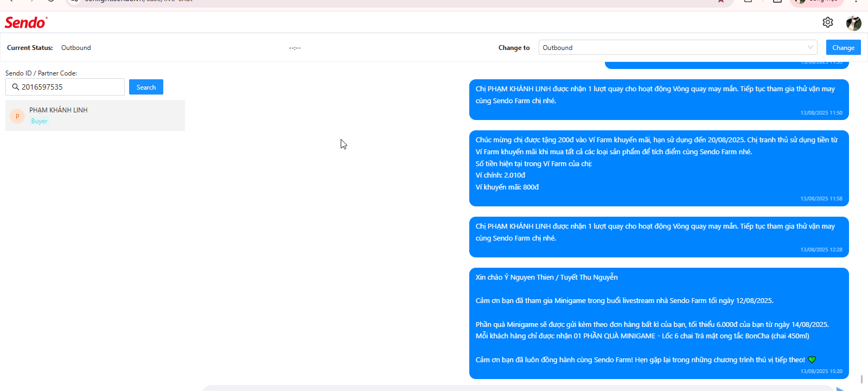Click the 'Ví chính: 2.010đ' line
This screenshot has width=868, height=391.
[500, 175]
